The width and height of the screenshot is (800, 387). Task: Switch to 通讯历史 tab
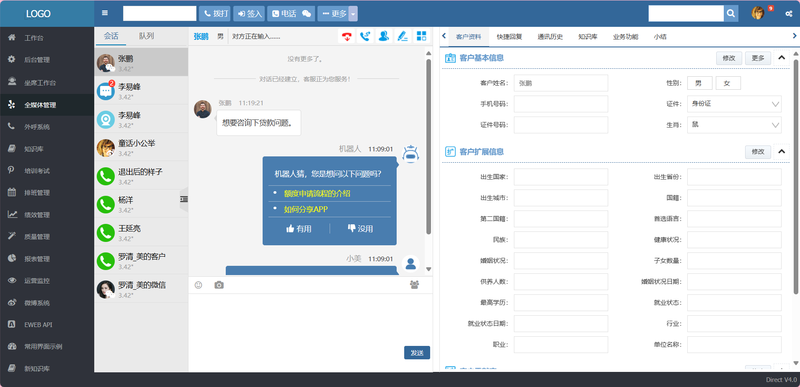click(x=550, y=37)
